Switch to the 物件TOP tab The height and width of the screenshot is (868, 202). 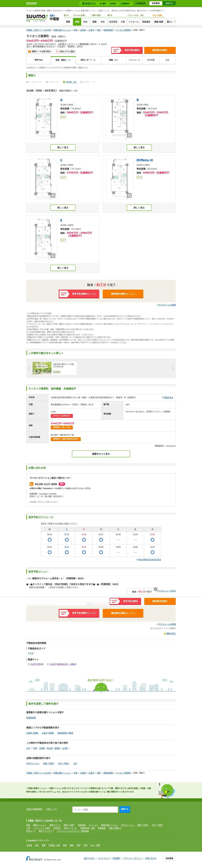[x=38, y=60]
